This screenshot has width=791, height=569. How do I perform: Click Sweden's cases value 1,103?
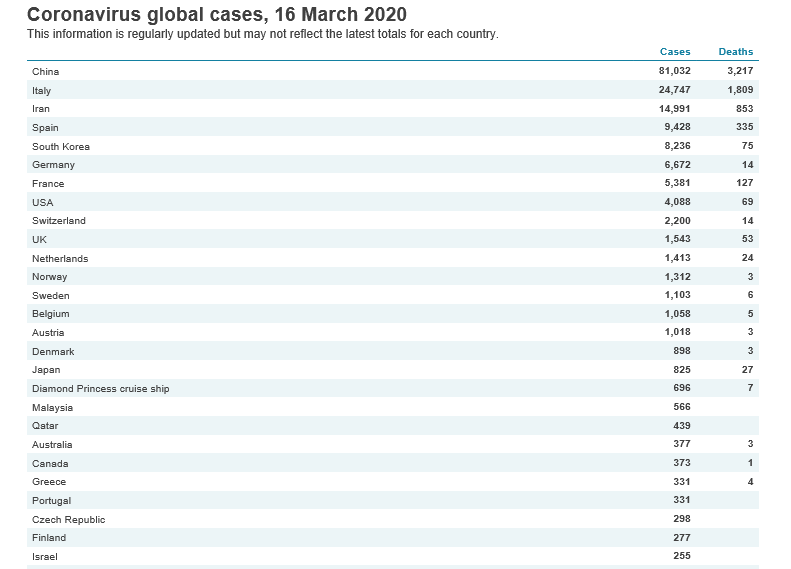(677, 295)
